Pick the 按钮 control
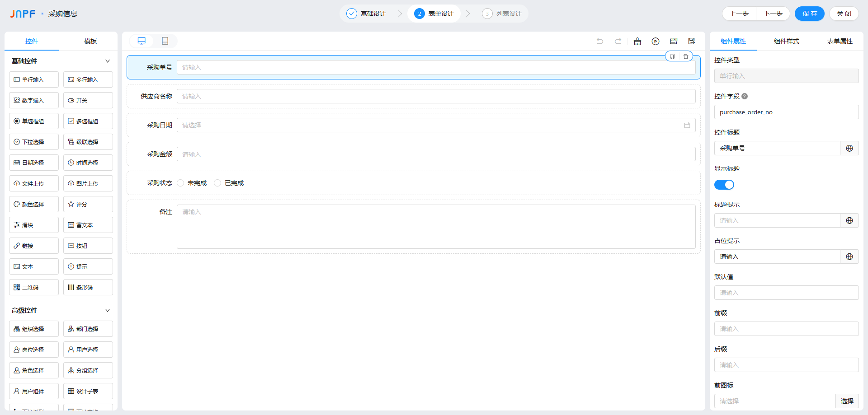868x415 pixels. pyautogui.click(x=88, y=246)
